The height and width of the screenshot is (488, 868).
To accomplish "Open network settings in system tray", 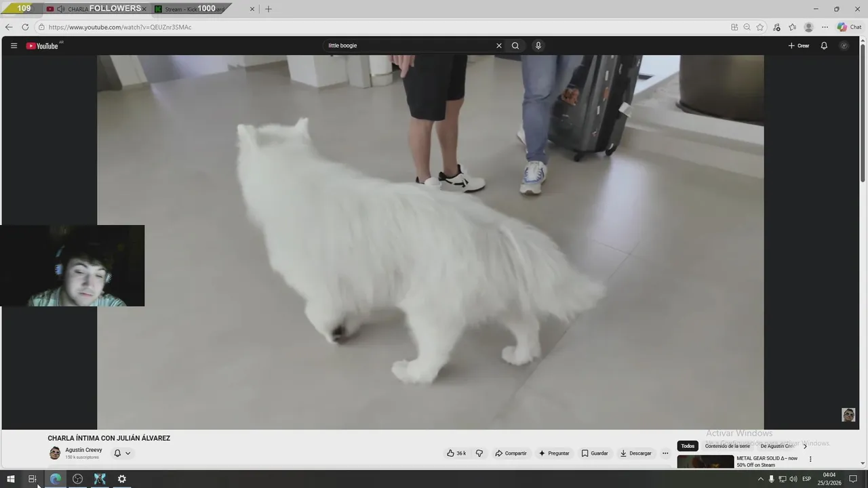I will (x=782, y=479).
